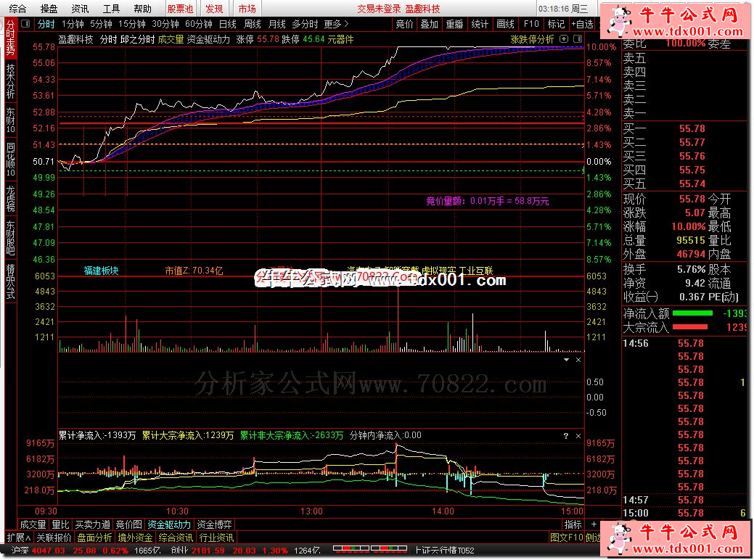Open help question mark in 资金驱动力 pane
754x560 pixels.
[x=566, y=436]
